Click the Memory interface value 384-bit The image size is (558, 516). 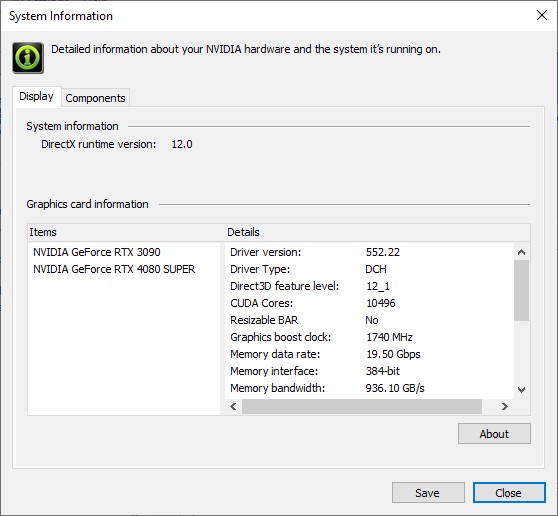(383, 372)
